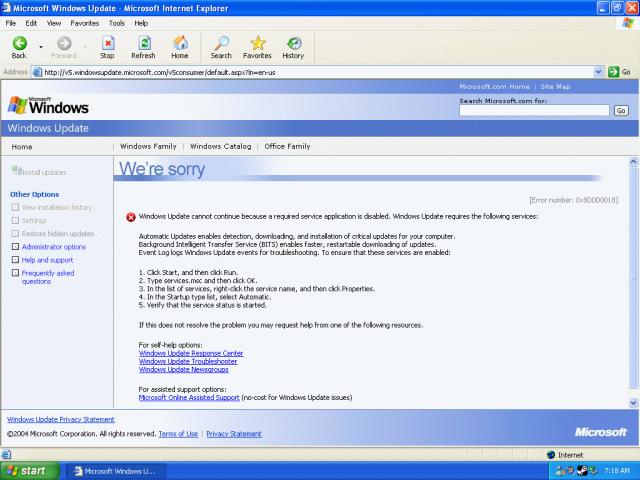Open the Back button history dropdown arrow

click(40, 47)
